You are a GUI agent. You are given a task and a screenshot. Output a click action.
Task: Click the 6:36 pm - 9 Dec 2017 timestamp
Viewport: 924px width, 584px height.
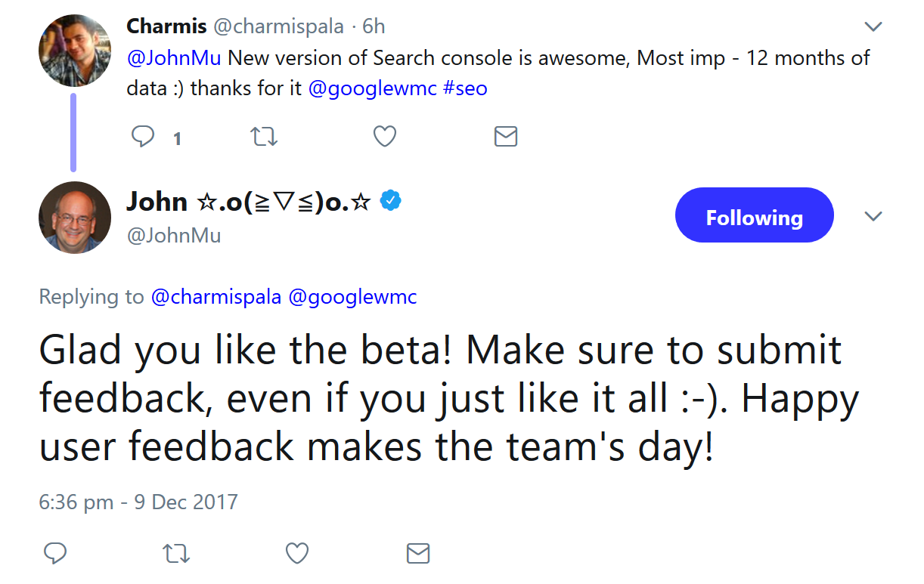click(138, 502)
